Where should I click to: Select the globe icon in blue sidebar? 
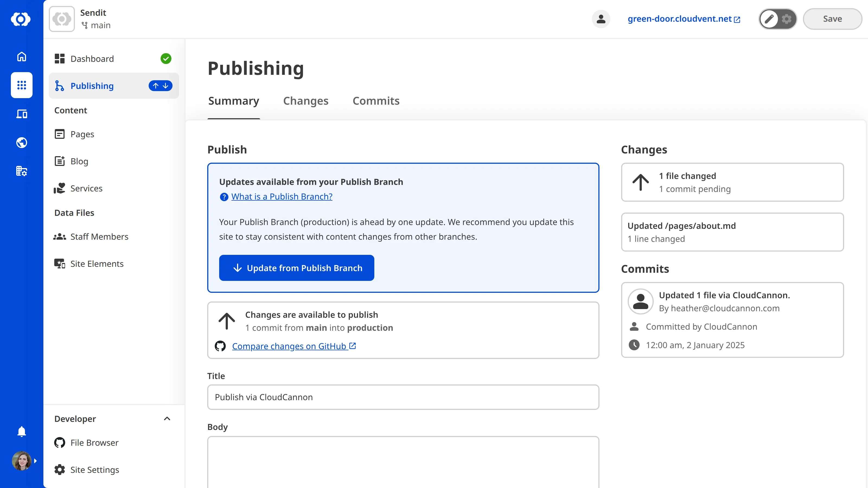pyautogui.click(x=21, y=142)
